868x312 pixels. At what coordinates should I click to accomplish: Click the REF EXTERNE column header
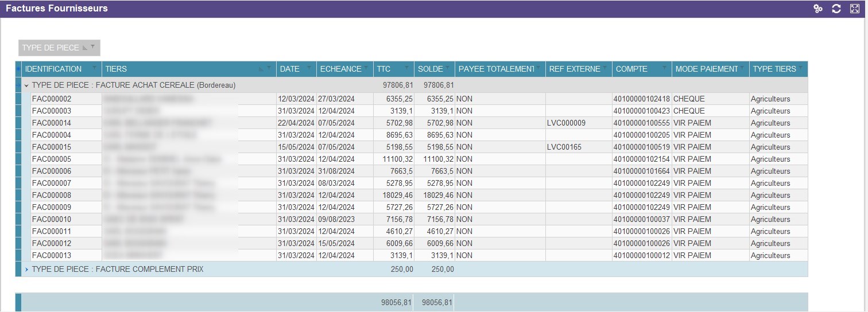click(x=574, y=69)
